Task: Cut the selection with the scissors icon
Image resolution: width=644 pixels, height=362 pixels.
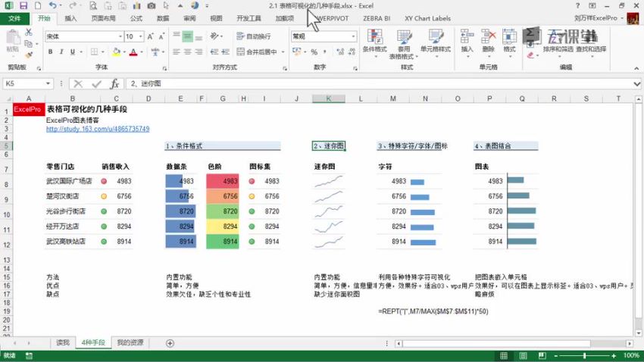Action: click(x=28, y=32)
